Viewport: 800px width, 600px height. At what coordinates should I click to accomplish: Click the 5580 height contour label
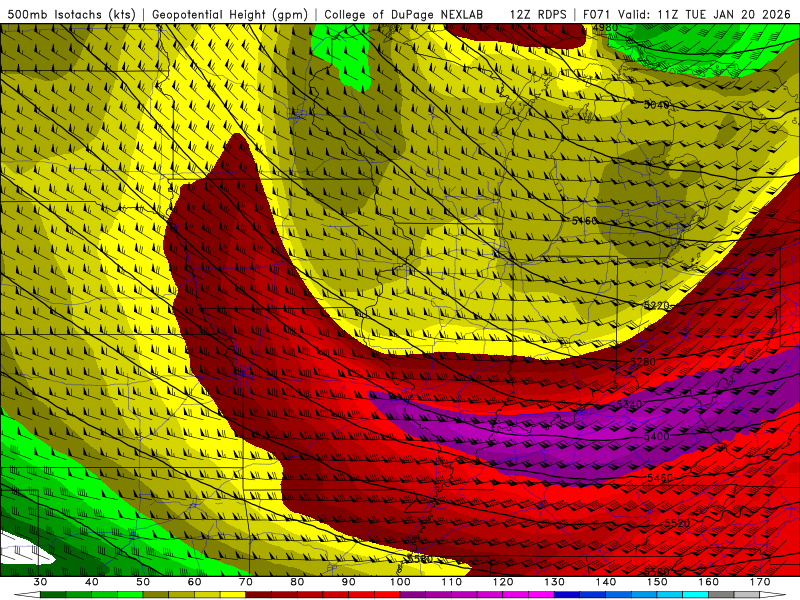[656, 572]
